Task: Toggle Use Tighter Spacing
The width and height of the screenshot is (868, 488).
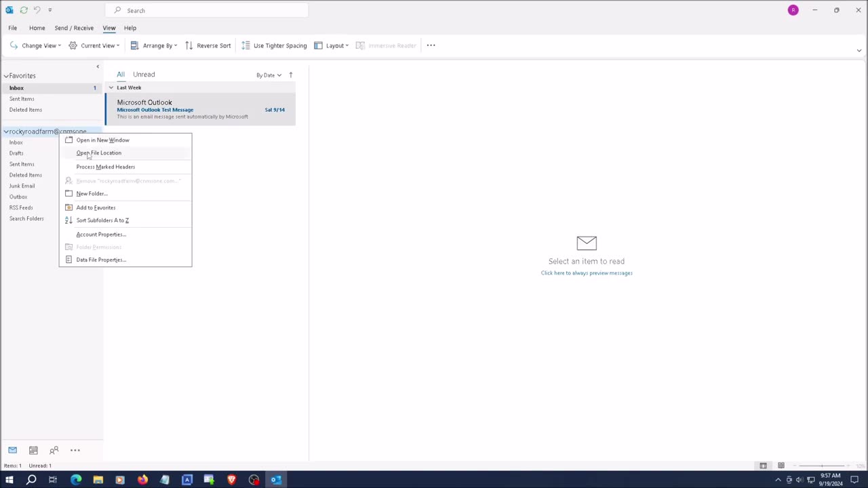Action: click(274, 45)
